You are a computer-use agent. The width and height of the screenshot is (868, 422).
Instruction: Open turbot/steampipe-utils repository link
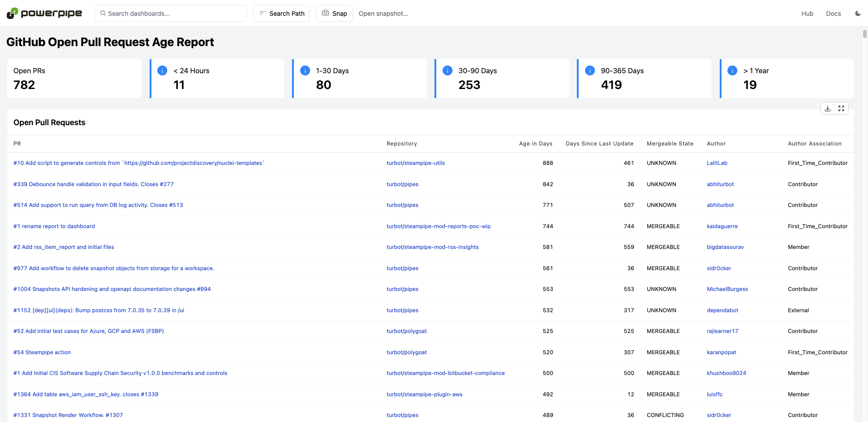[415, 163]
